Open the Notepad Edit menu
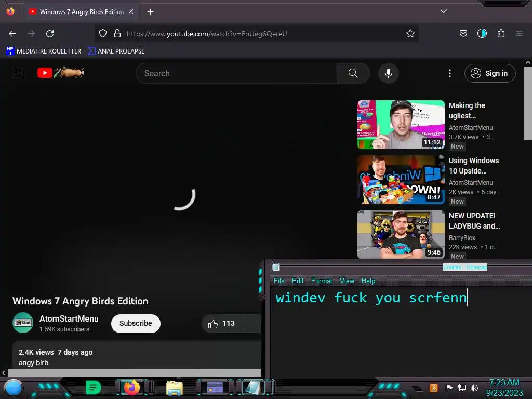 [298, 281]
